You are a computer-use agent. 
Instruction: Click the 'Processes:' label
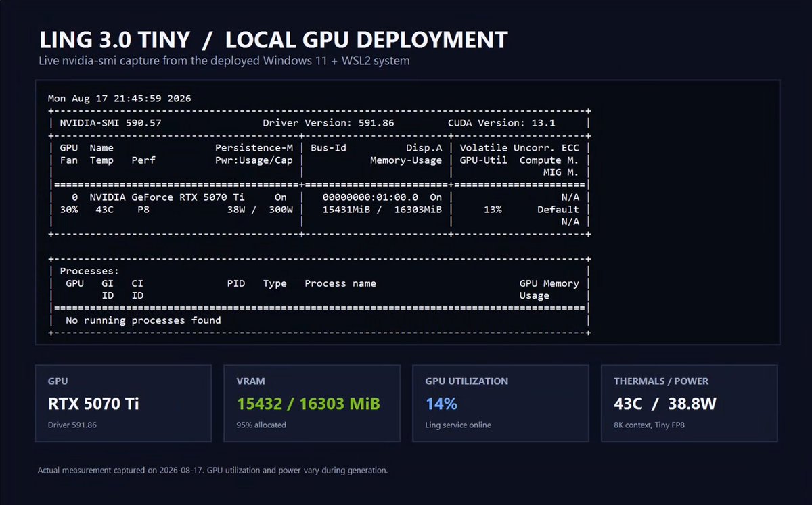click(x=90, y=271)
